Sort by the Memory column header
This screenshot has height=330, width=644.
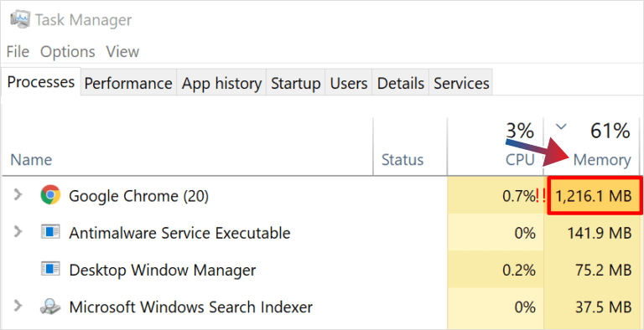(602, 160)
